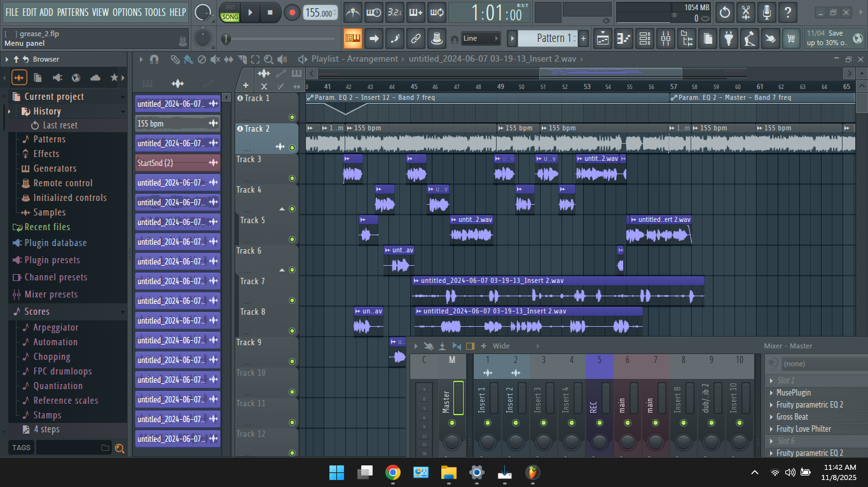Open the Line snap dropdown
The image size is (868, 487).
(x=481, y=38)
